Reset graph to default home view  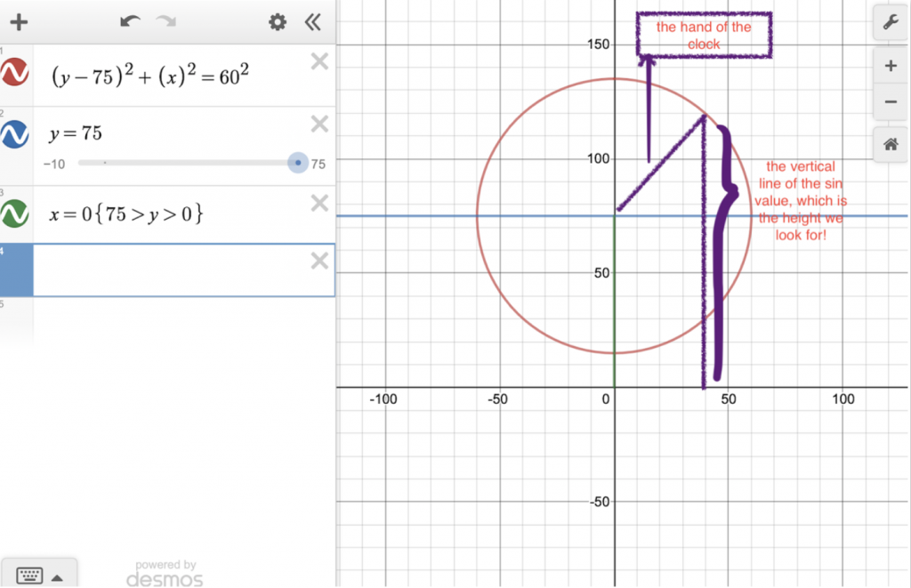[x=890, y=144]
